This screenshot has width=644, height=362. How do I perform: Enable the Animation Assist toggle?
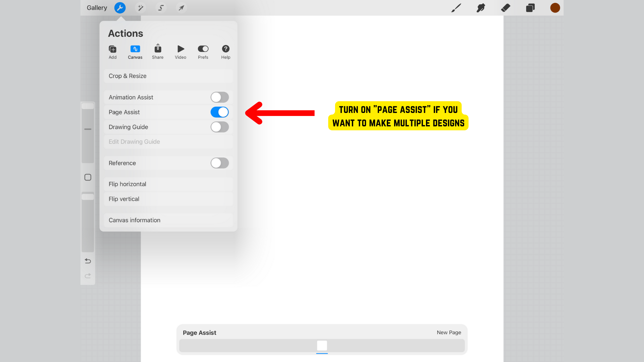[x=220, y=97]
